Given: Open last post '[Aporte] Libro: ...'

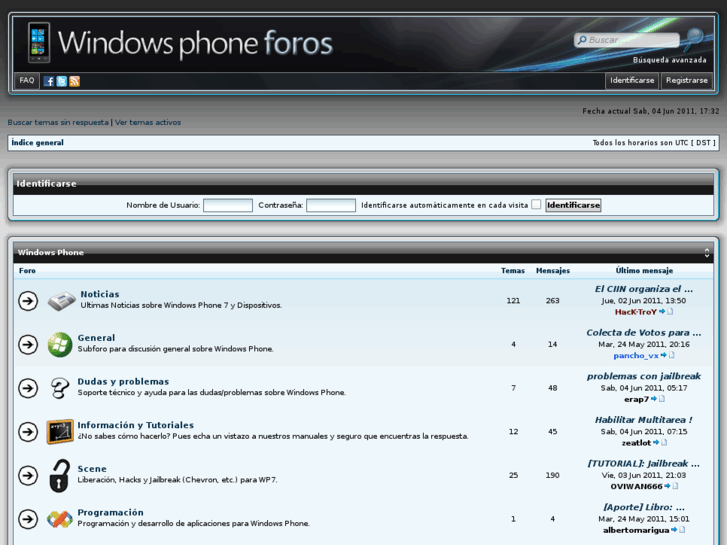Looking at the screenshot, I should [644, 507].
